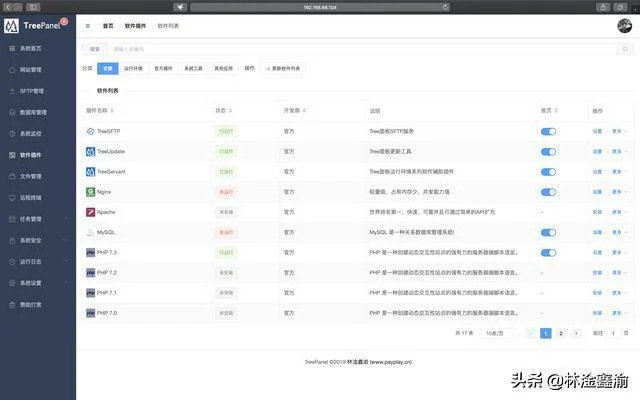Click the 更新软件列表 button
This screenshot has width=640, height=400.
pos(283,69)
